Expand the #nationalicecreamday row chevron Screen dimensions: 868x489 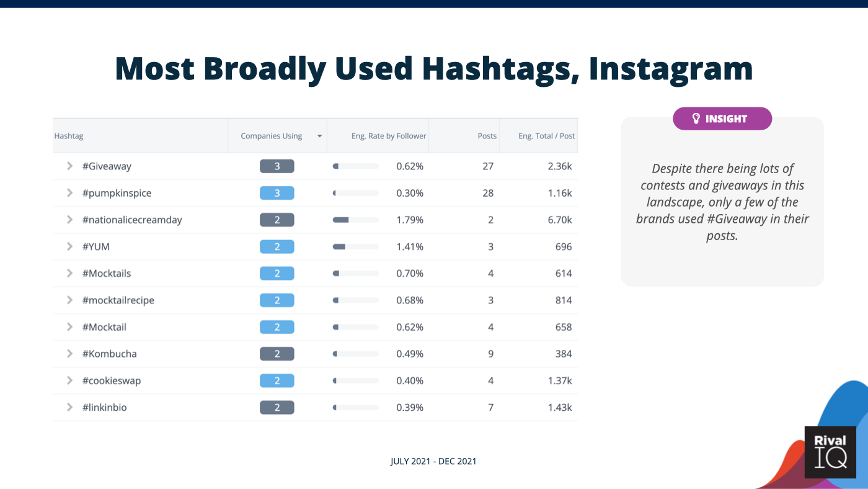pos(70,220)
